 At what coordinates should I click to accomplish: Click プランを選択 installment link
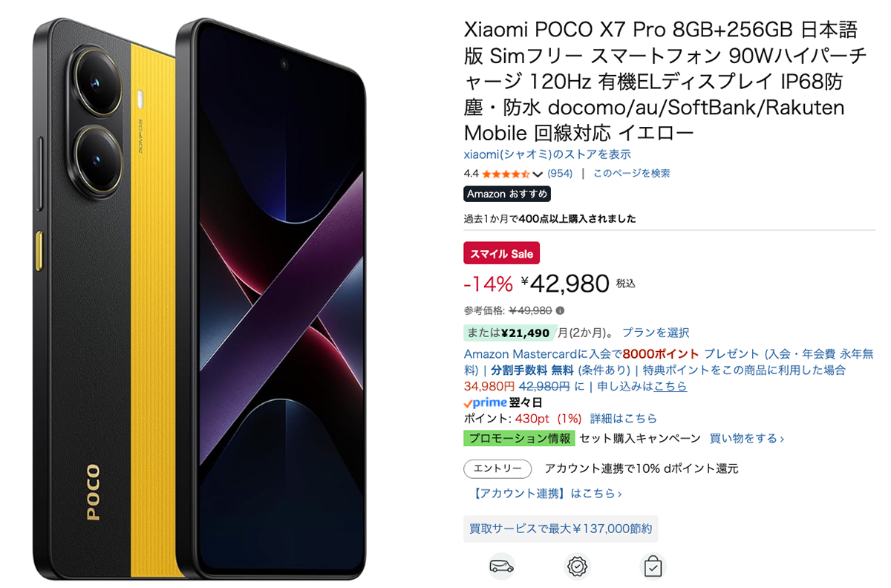[656, 333]
